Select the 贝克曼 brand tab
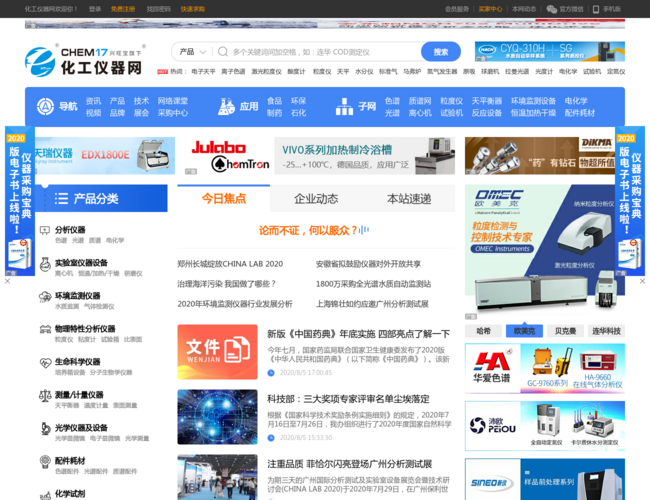The image size is (650, 500). 565,331
